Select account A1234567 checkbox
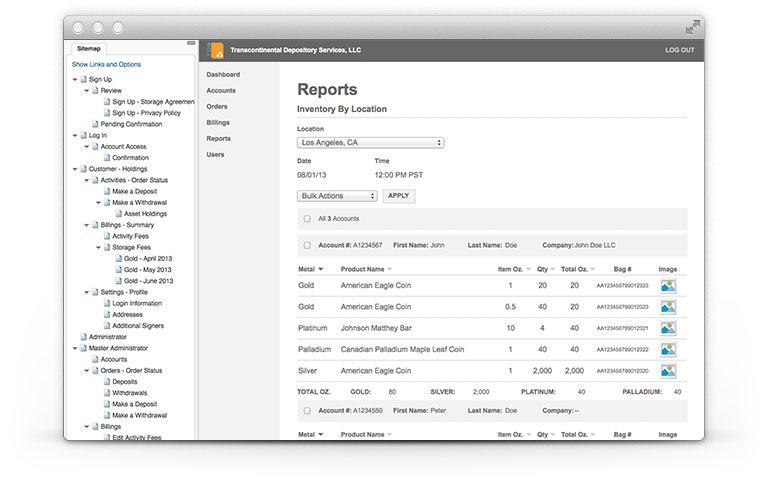Viewport: 768px width, 480px height. point(307,245)
